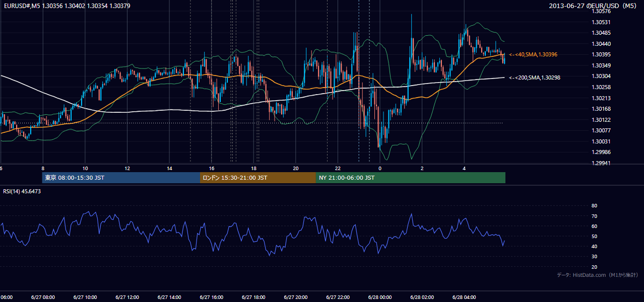Click the 6/28 00:00 time label
This screenshot has width=644, height=302.
pos(380,297)
